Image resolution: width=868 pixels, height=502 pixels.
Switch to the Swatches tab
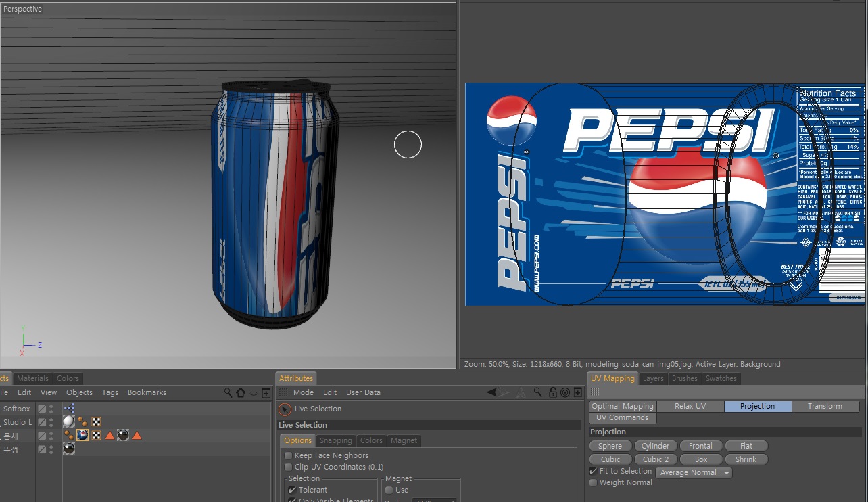coord(721,378)
